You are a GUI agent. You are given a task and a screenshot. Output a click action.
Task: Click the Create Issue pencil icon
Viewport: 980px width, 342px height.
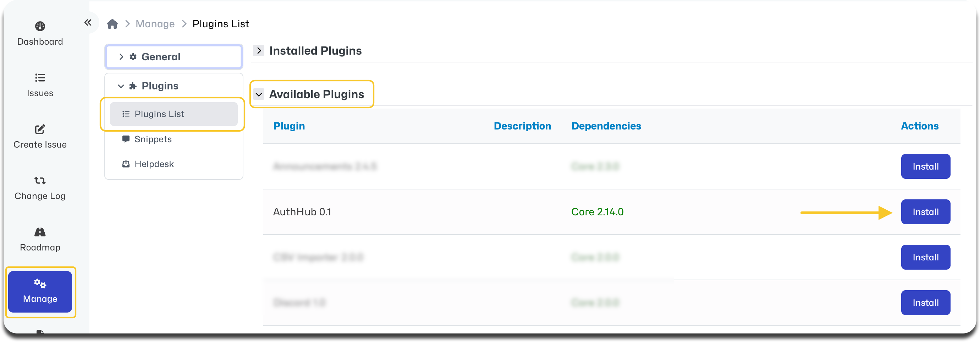[x=40, y=129]
